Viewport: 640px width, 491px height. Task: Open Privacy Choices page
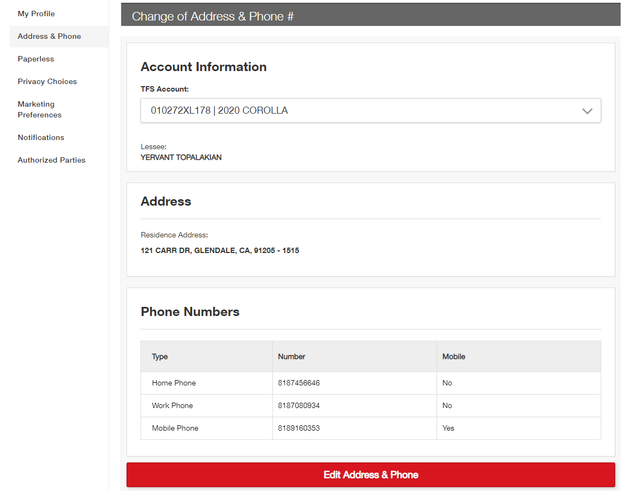click(x=47, y=81)
